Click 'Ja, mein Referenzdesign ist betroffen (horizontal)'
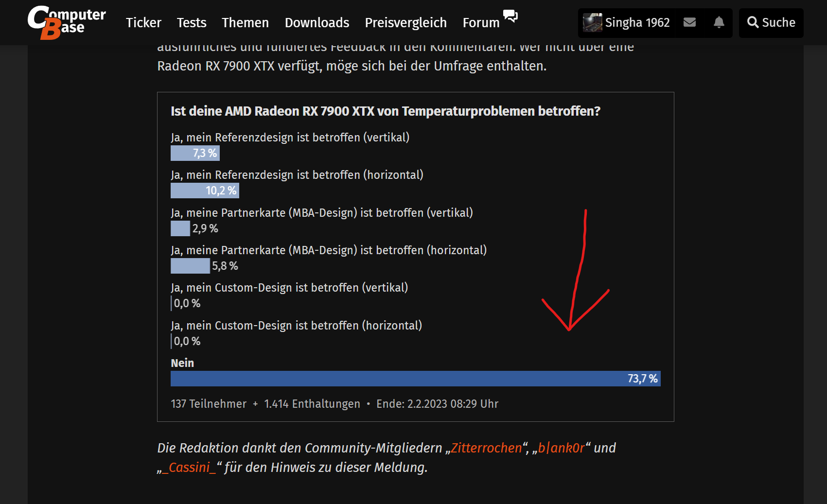 point(297,175)
